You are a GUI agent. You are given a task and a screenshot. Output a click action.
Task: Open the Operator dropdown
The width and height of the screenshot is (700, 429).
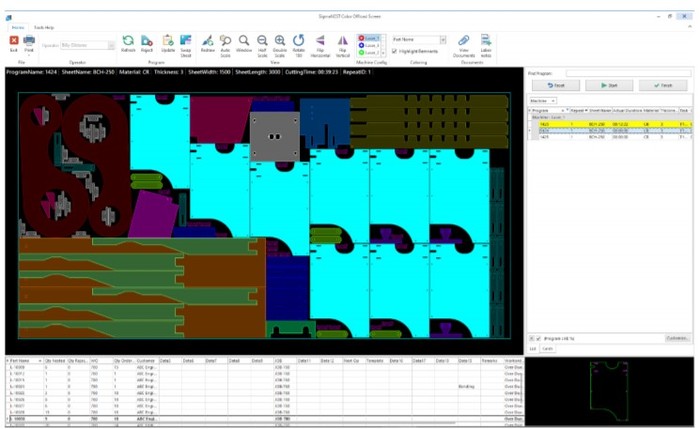pyautogui.click(x=111, y=46)
